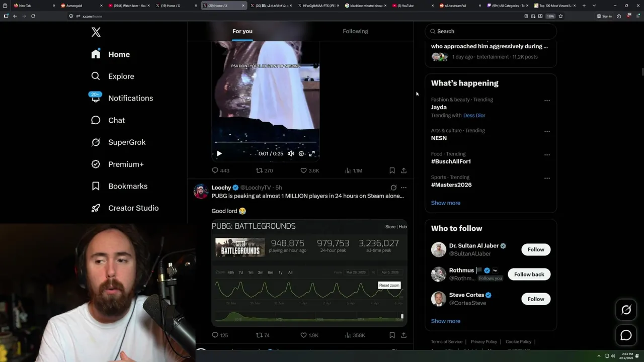The image size is (644, 362).
Task: Expand the browser tab list dropdown
Action: (594, 6)
